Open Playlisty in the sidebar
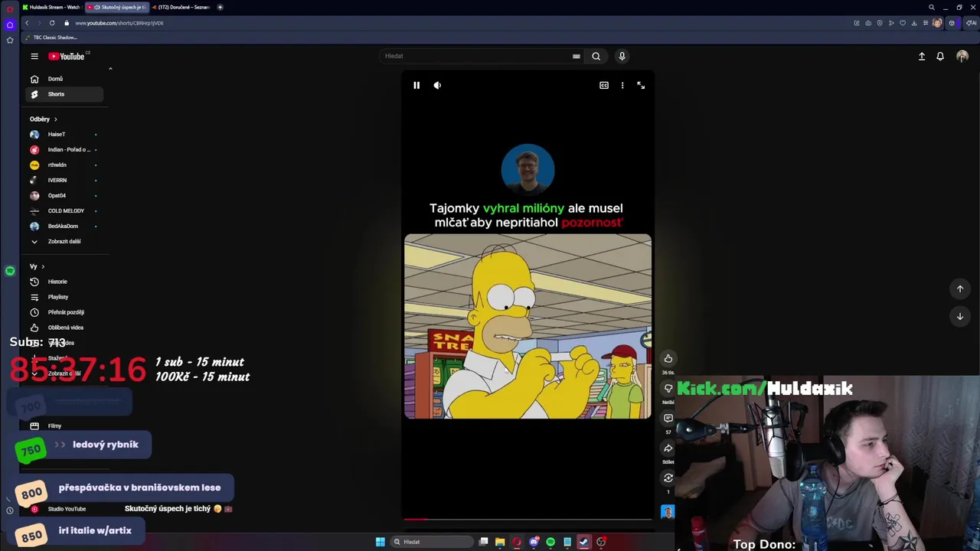Screen dimensions: 980x551 point(64,297)
